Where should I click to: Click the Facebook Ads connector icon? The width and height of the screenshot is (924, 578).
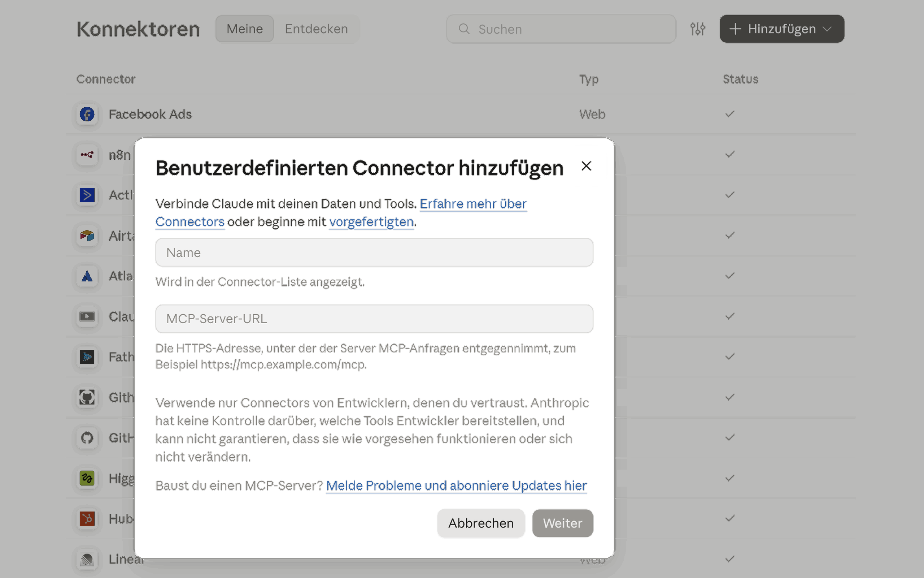[87, 114]
